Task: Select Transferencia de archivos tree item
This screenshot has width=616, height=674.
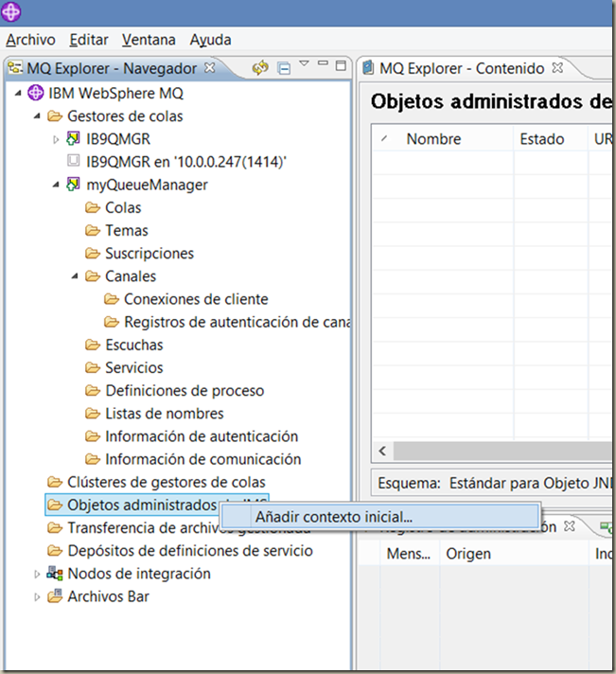Action: point(178,527)
